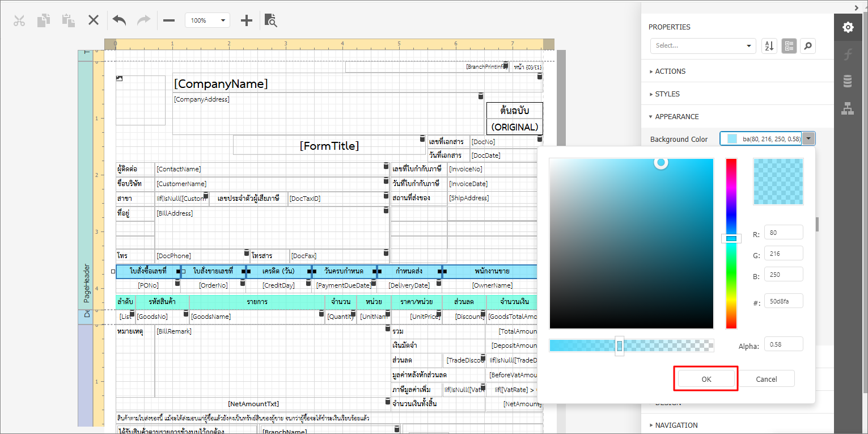The image size is (868, 434).
Task: Click the R value input field
Action: (x=784, y=233)
